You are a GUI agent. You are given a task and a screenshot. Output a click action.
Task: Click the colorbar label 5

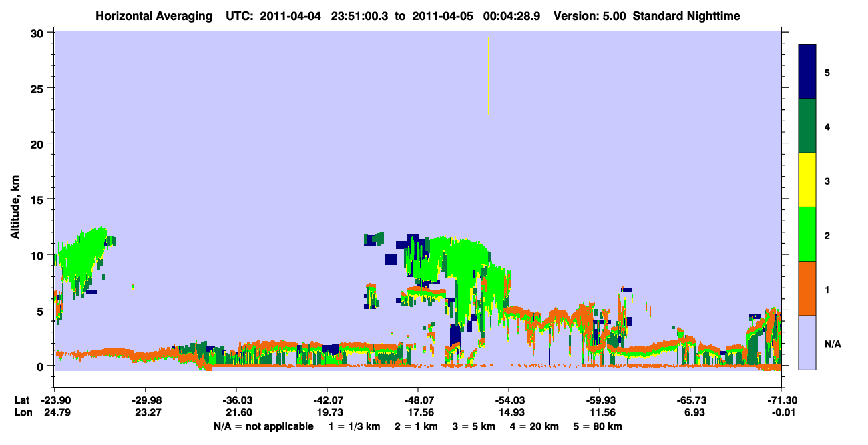pos(827,72)
